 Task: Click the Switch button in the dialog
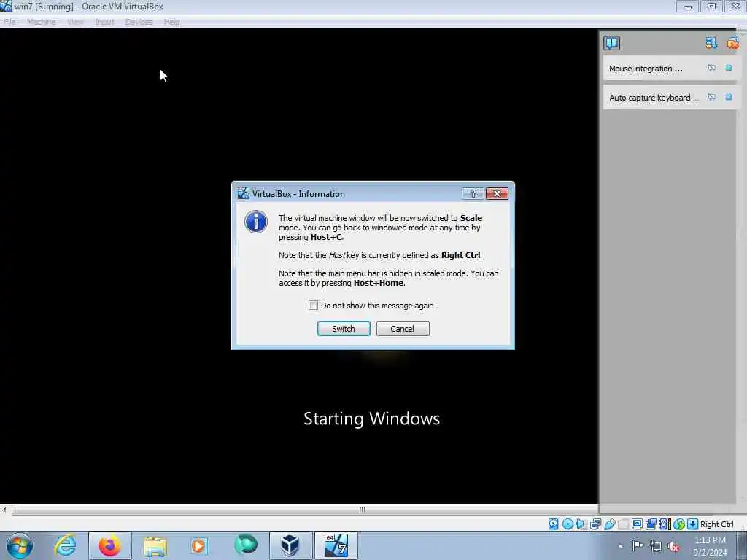tap(344, 329)
